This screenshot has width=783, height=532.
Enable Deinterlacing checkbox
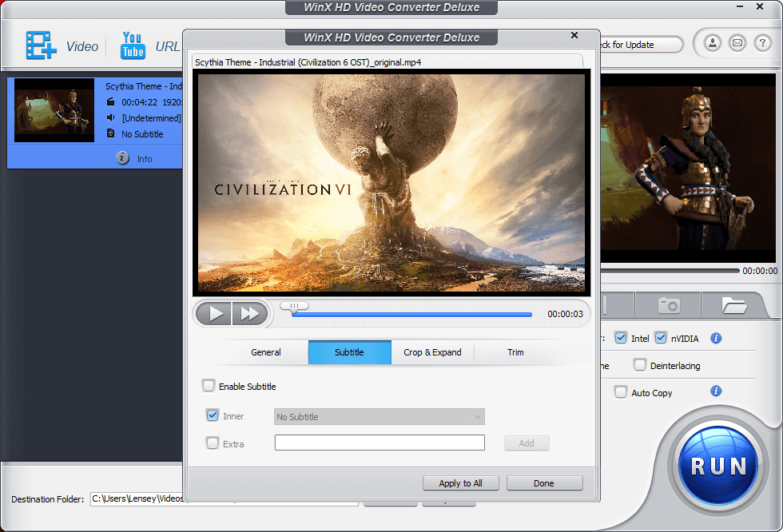[x=640, y=365]
